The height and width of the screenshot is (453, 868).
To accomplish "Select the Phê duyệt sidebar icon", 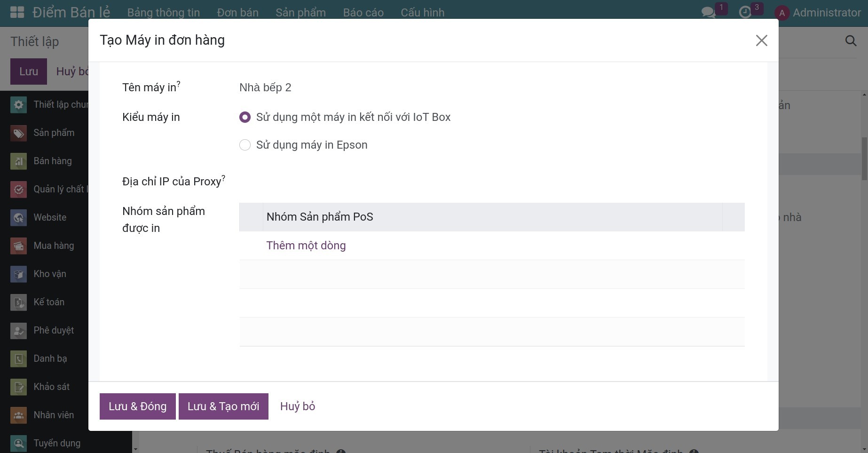I will tap(18, 330).
